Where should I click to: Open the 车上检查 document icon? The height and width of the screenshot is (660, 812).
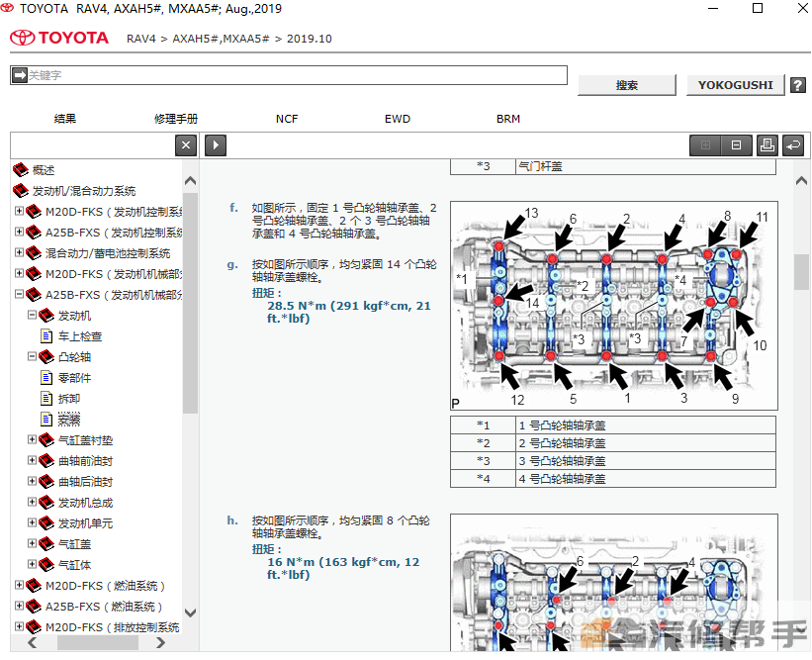click(46, 336)
